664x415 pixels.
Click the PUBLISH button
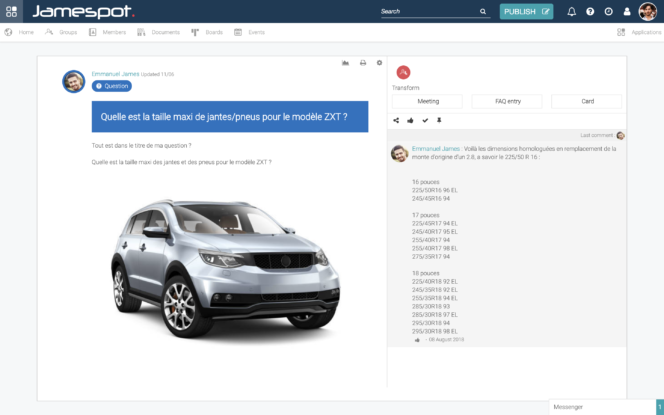pos(525,12)
